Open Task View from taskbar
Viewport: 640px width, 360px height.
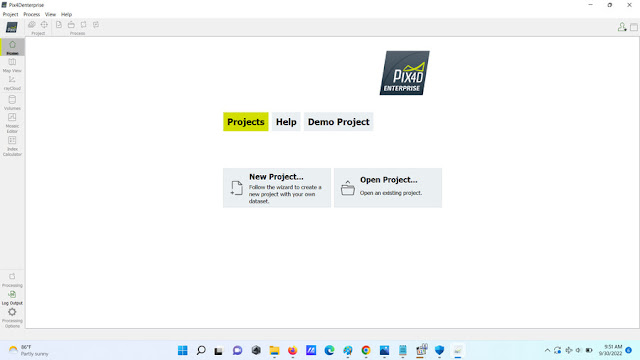pos(219,350)
